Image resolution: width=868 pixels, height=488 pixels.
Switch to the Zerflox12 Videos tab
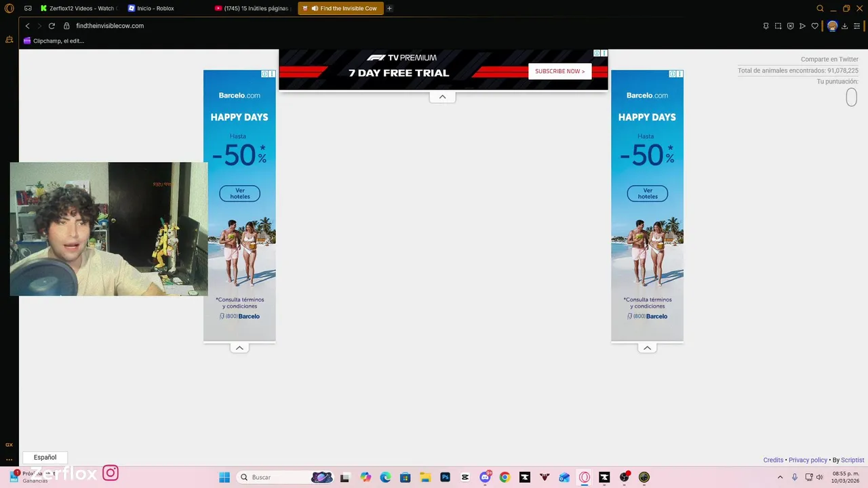coord(79,8)
